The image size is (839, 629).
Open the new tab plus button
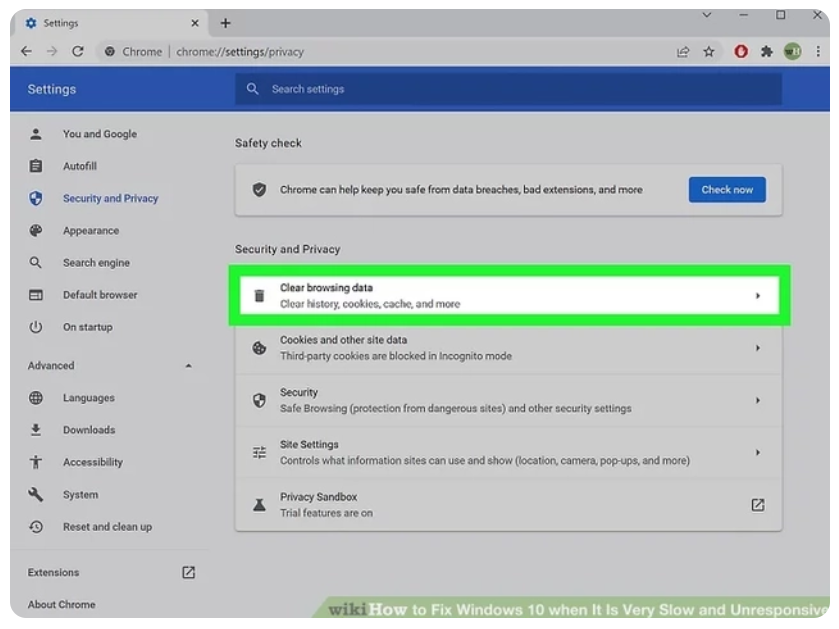pyautogui.click(x=225, y=23)
